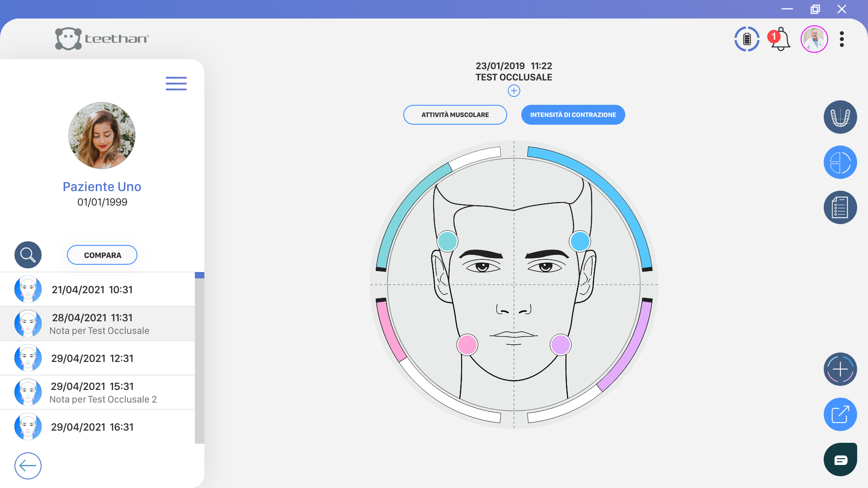The width and height of the screenshot is (868, 488).
Task: Open the 29/04/2021 15:31 test entry
Action: [98, 393]
